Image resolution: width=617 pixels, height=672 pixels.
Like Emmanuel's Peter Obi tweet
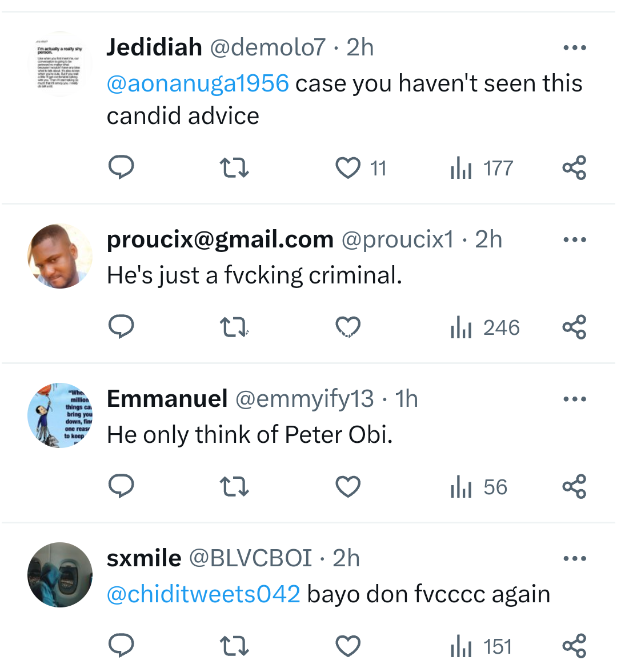click(x=347, y=487)
